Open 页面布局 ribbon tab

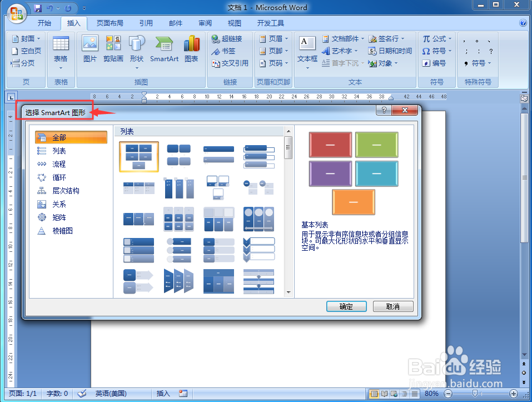coord(110,23)
